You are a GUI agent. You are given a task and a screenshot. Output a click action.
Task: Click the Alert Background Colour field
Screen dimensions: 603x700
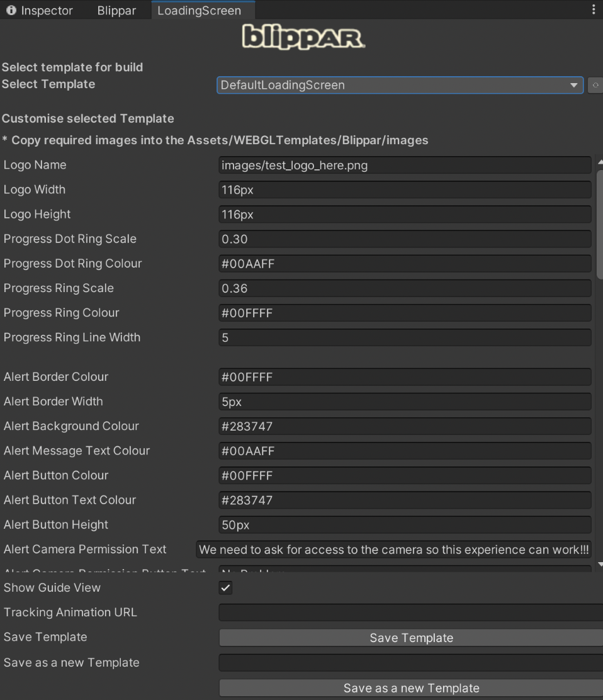[404, 427]
